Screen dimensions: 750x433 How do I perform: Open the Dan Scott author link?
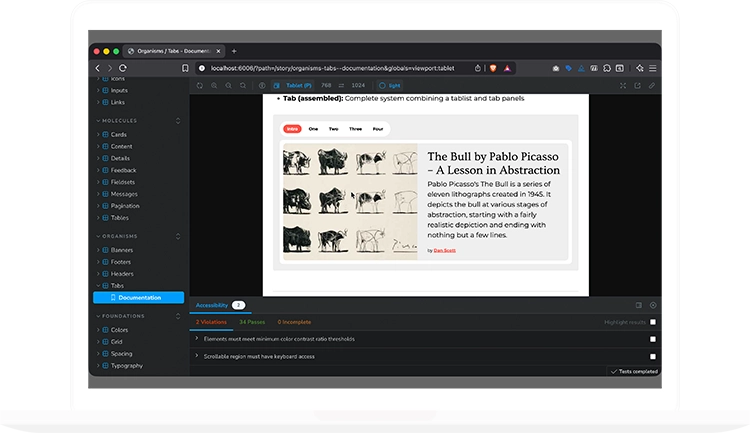(x=445, y=250)
